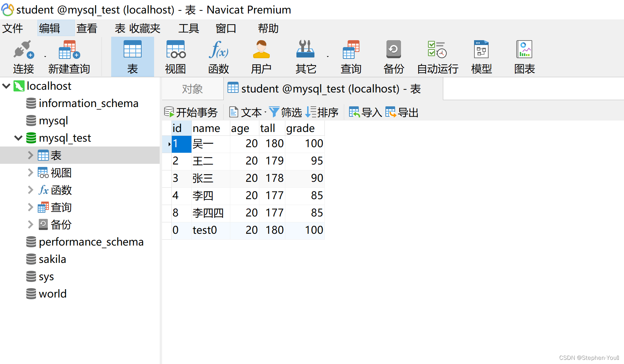624x364 pixels.
Task: Open the 图表 (Charts) toolbar icon
Action: [x=524, y=56]
